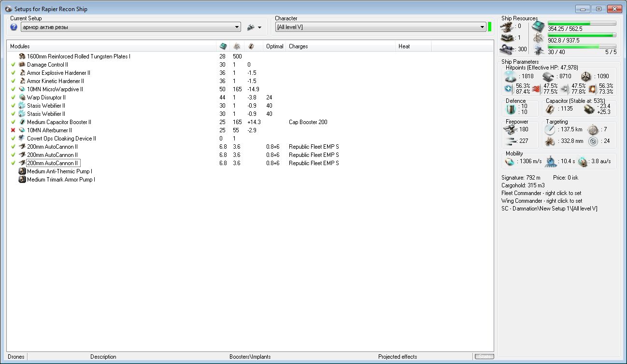Click the CPU usage bar showing 354.25 / 562.5
627x364 pixels.
582,23
